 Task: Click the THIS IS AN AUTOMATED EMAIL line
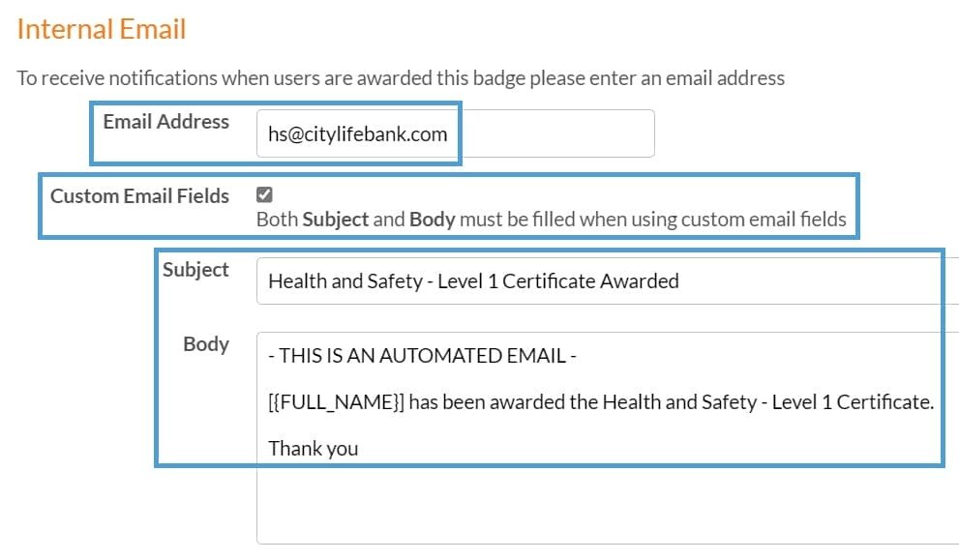(x=422, y=356)
